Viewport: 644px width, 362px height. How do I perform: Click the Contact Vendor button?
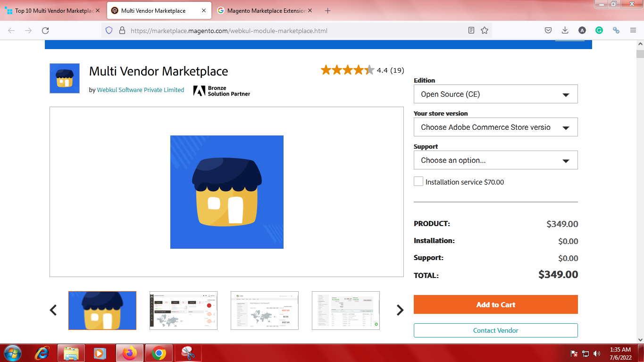click(x=496, y=330)
